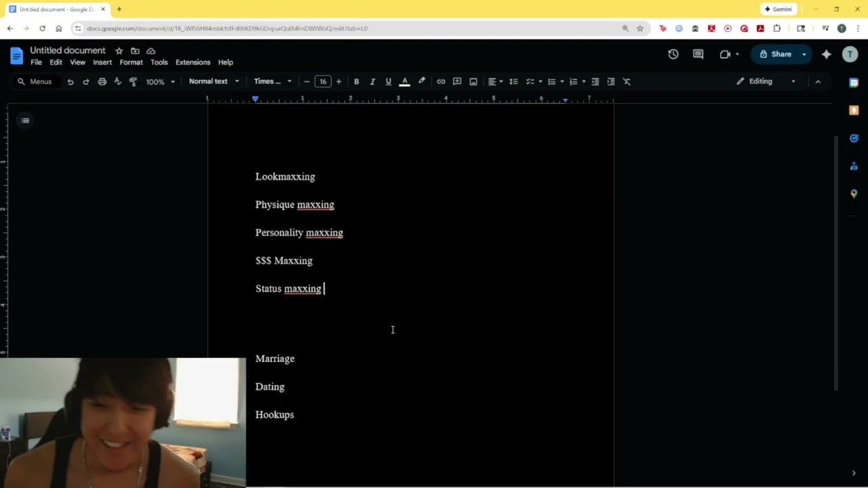
Task: Toggle underline formatting
Action: click(389, 81)
